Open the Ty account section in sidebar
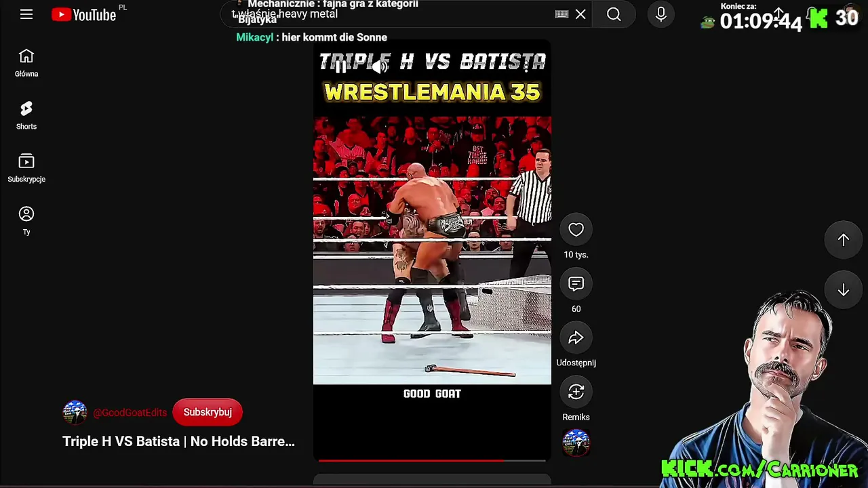 pos(26,221)
